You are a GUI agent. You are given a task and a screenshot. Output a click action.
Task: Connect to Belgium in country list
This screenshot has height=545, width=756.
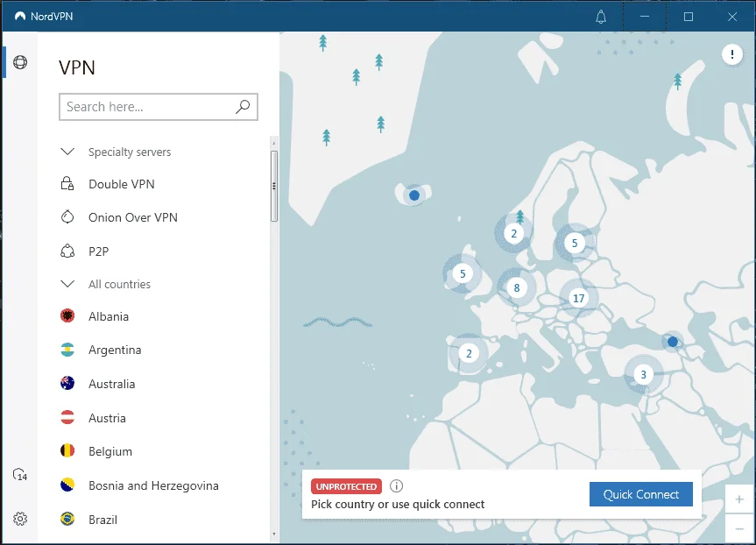point(110,451)
